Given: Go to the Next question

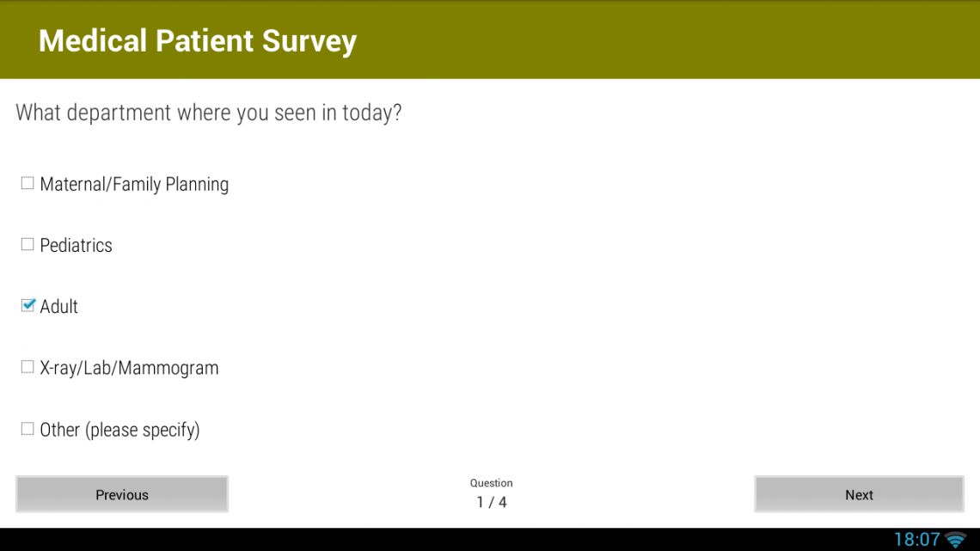Looking at the screenshot, I should [859, 494].
